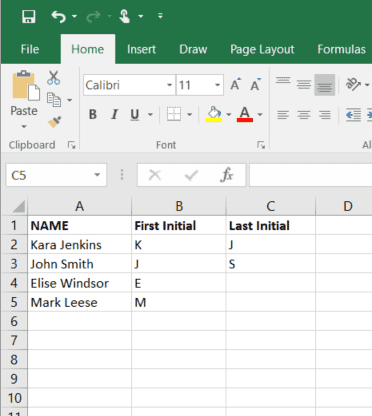Open the Formulas tab
Viewport: 372px width, 416px height.
(341, 49)
